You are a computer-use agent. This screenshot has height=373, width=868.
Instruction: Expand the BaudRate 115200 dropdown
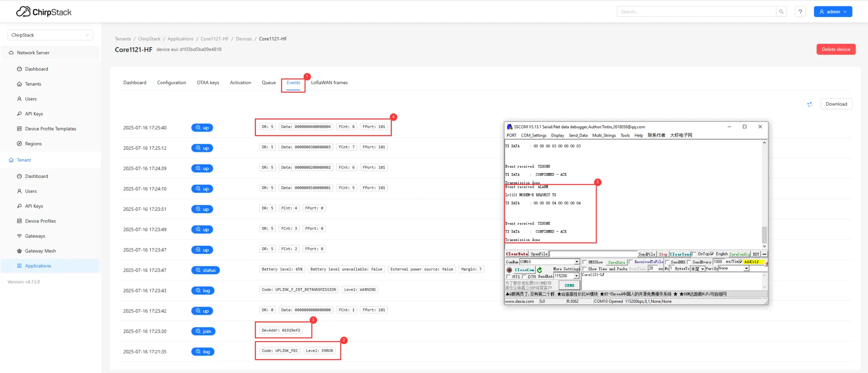(x=577, y=276)
